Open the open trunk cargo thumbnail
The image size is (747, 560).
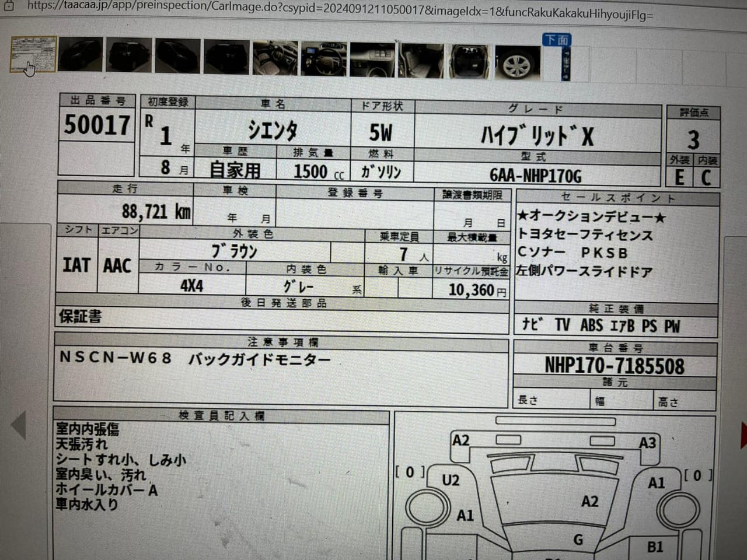470,61
